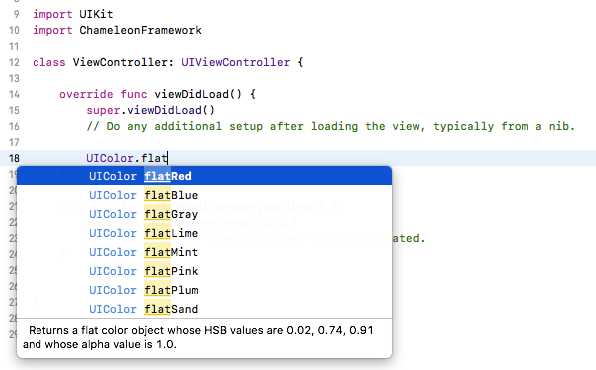Image resolution: width=596 pixels, height=370 pixels.
Task: Select flatLime in the autocomplete popup
Action: pyautogui.click(x=204, y=233)
